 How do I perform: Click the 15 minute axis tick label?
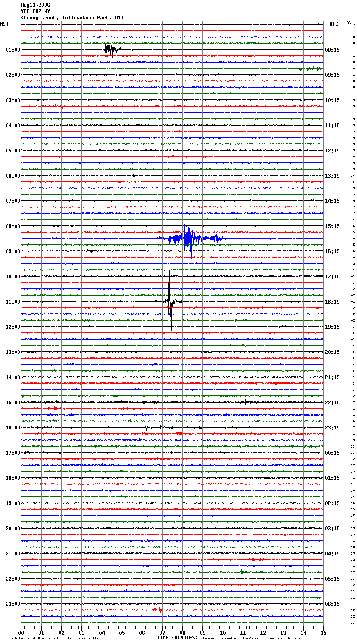tap(323, 633)
